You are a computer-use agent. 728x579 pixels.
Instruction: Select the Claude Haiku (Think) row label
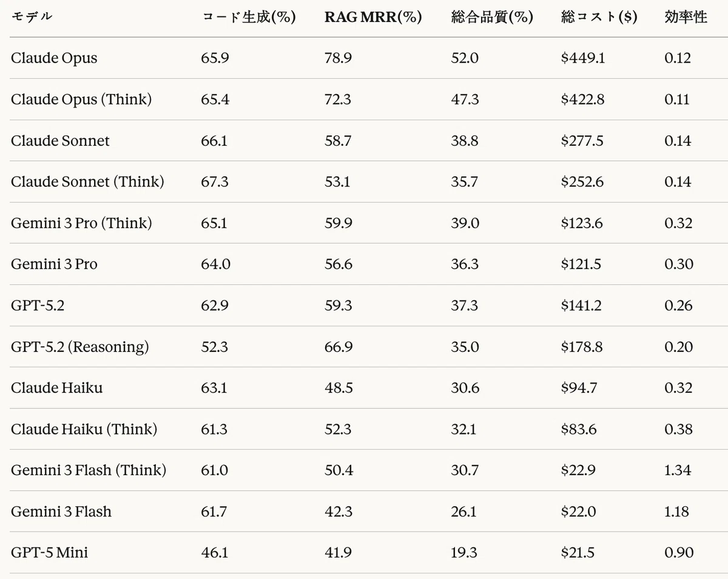click(x=84, y=429)
